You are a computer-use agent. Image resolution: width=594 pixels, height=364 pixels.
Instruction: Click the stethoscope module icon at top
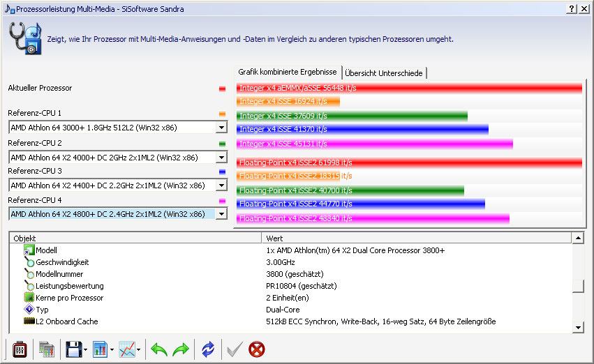point(25,38)
